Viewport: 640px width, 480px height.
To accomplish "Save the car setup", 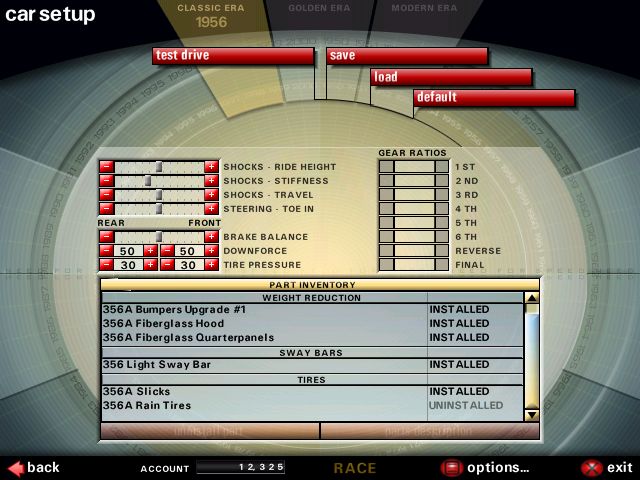I will pos(407,56).
